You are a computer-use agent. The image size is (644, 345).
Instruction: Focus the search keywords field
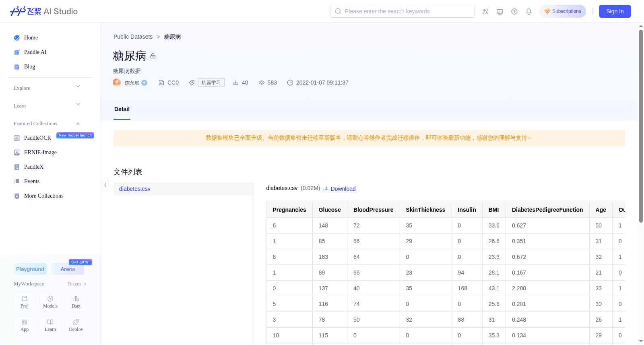coord(402,11)
